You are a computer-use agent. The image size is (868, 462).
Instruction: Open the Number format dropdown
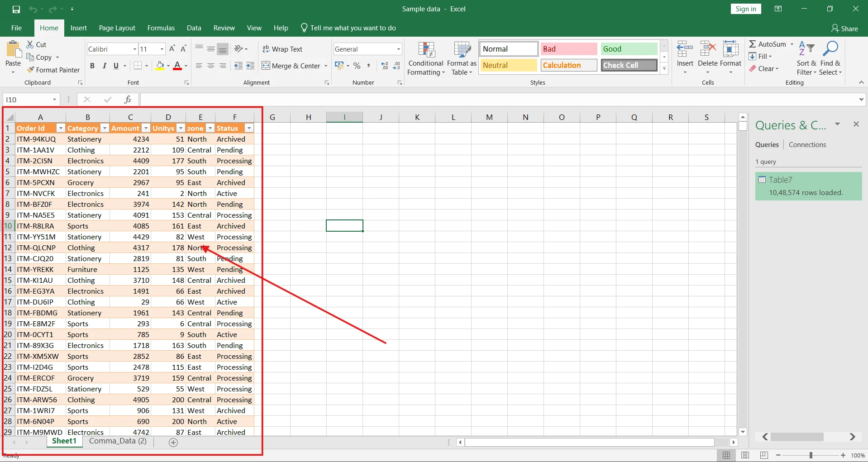click(398, 49)
